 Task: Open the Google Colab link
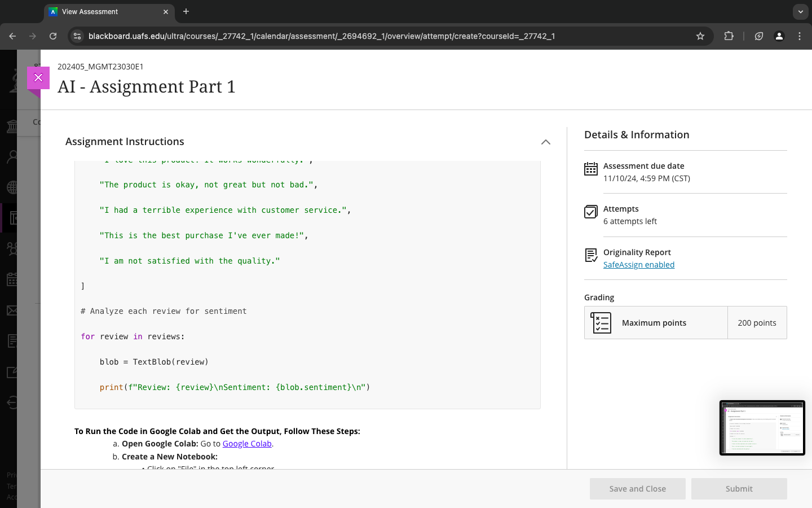tap(247, 444)
